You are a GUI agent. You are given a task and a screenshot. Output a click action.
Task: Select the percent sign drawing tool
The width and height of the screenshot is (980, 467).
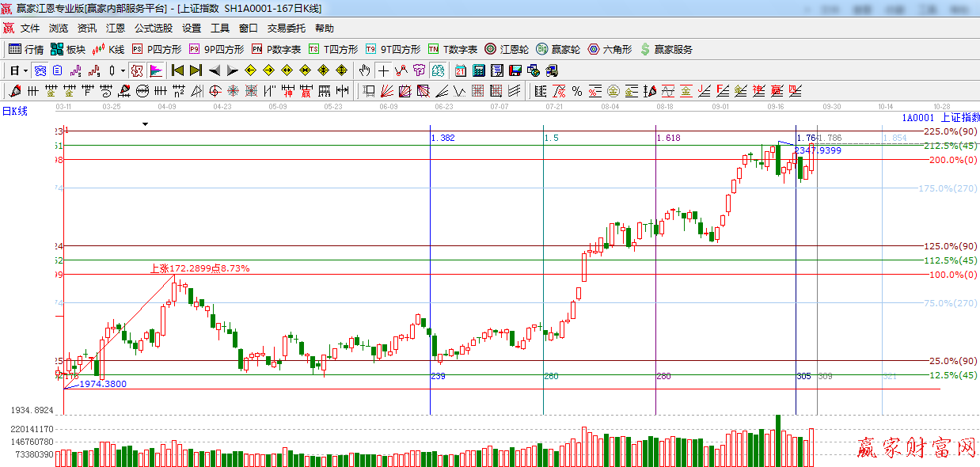coord(576,91)
